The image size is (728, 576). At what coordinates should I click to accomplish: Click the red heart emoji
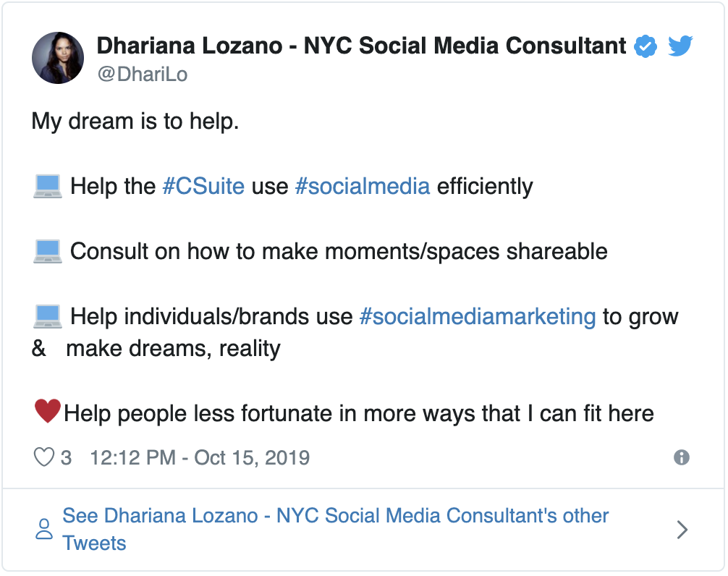[47, 412]
